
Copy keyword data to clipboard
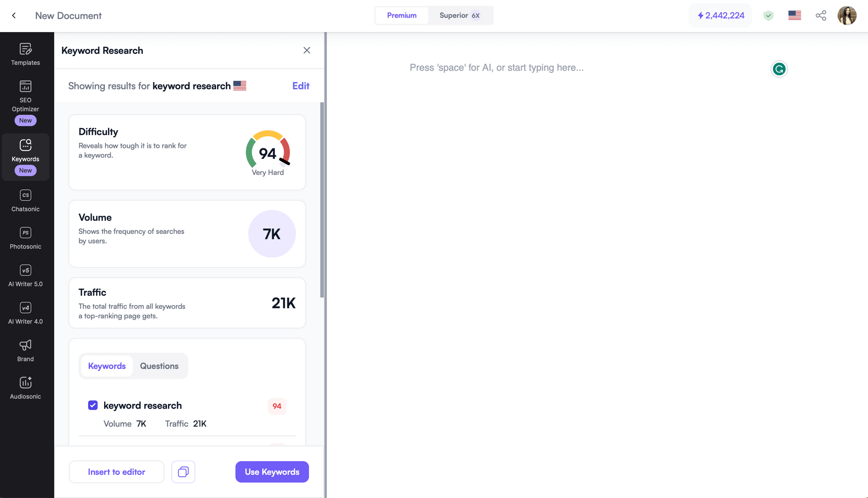183,471
